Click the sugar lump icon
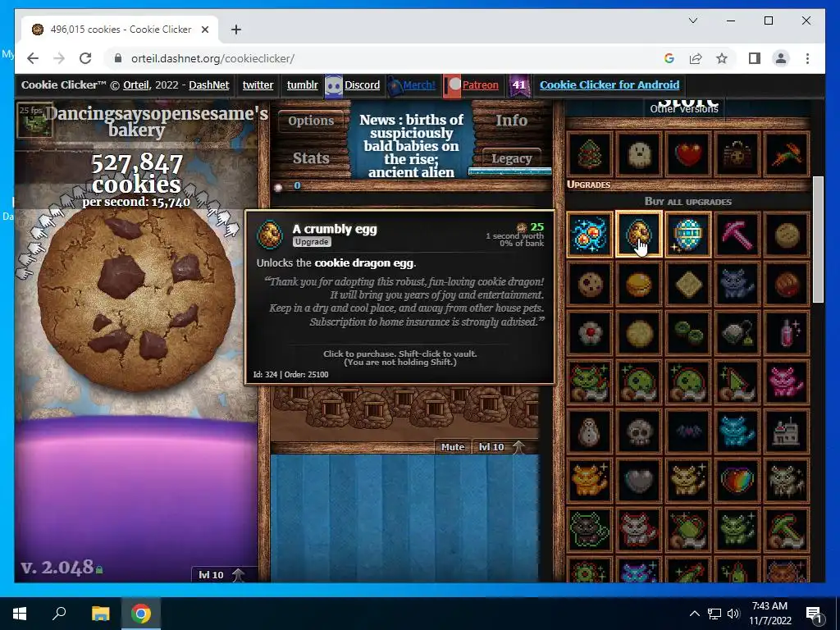Viewport: 840px width, 630px height. [278, 187]
